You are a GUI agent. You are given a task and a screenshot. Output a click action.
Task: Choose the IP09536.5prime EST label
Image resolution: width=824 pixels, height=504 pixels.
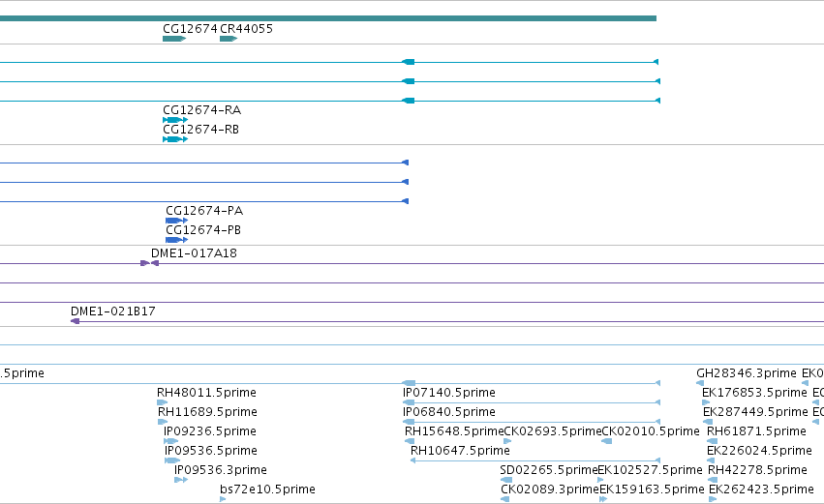(x=211, y=451)
